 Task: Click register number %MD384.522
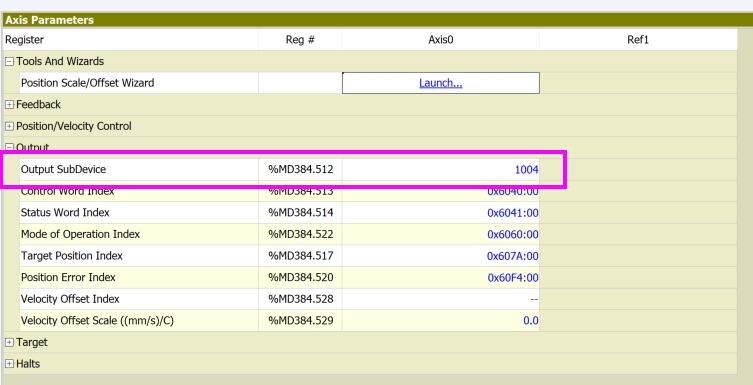(301, 234)
